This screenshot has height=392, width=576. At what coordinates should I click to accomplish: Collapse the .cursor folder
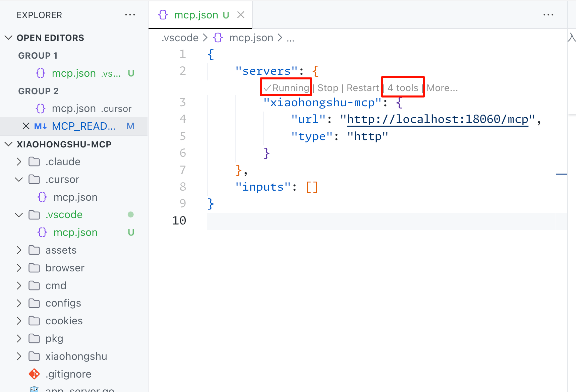pos(19,179)
